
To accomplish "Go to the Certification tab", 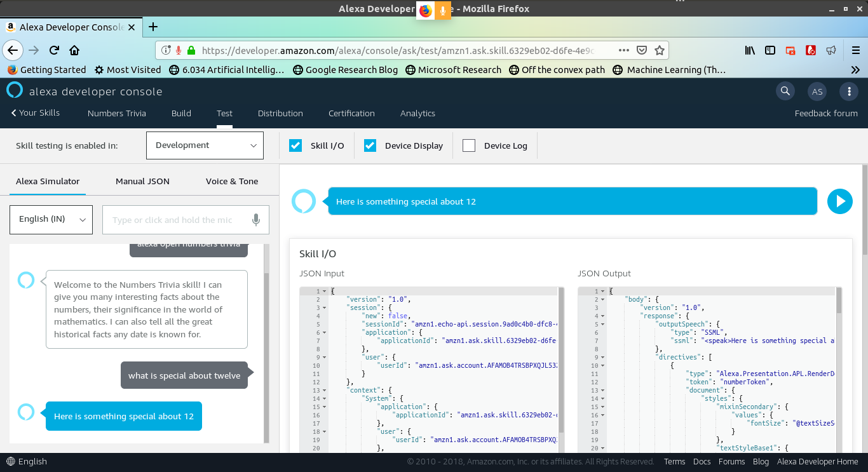I will (x=351, y=113).
